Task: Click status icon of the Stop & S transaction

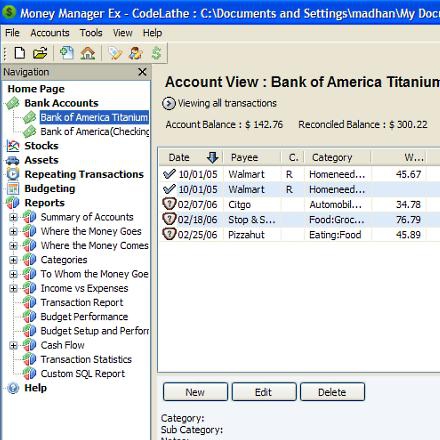Action: 169,219
